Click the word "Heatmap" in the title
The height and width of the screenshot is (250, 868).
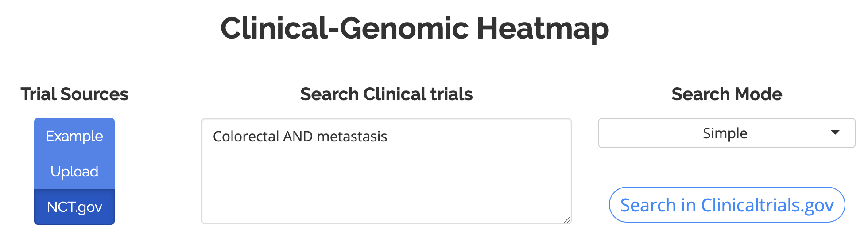click(542, 28)
